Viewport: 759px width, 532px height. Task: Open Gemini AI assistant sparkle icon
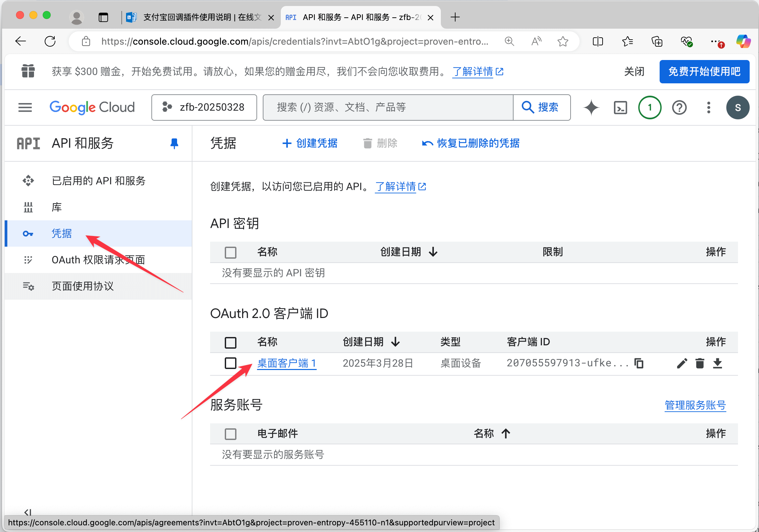coord(591,107)
